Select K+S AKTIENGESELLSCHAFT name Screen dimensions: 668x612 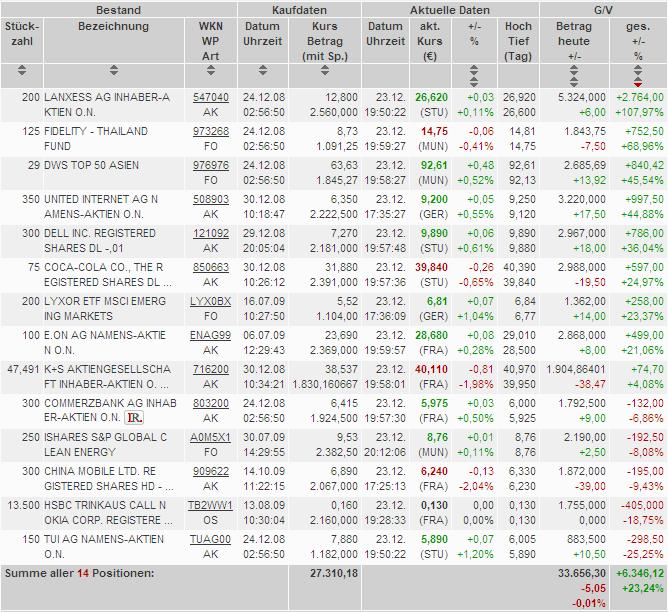[x=108, y=377]
